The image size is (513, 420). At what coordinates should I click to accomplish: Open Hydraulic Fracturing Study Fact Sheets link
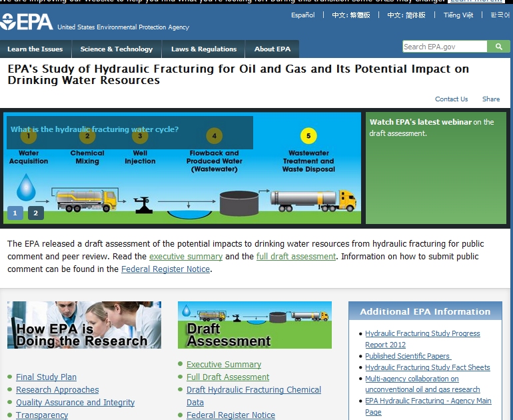pyautogui.click(x=427, y=367)
